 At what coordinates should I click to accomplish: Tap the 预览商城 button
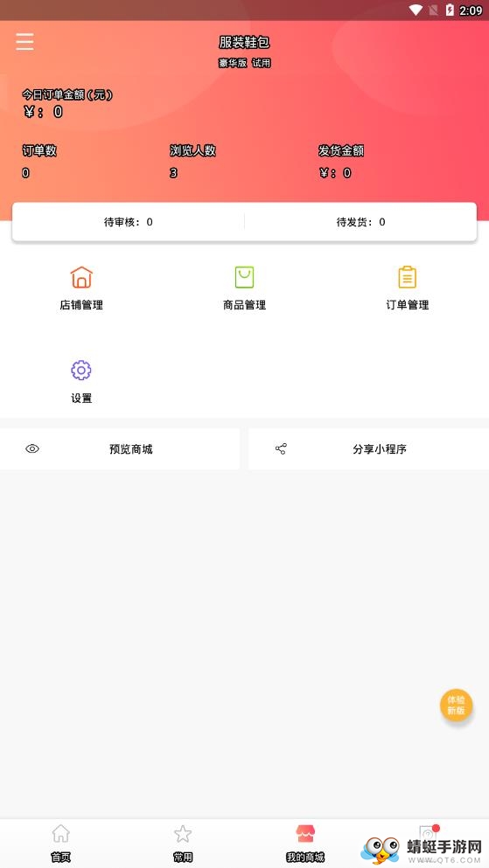pyautogui.click(x=120, y=448)
